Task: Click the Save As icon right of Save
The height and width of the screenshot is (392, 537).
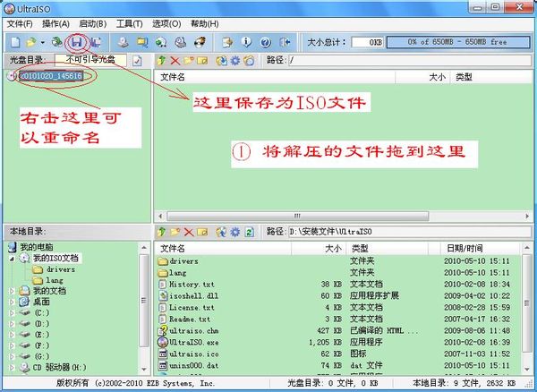Action: tap(95, 42)
